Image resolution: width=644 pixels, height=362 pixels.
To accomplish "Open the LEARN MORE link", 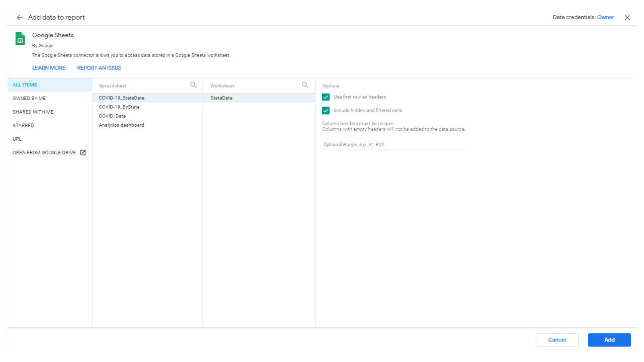I will [x=49, y=68].
